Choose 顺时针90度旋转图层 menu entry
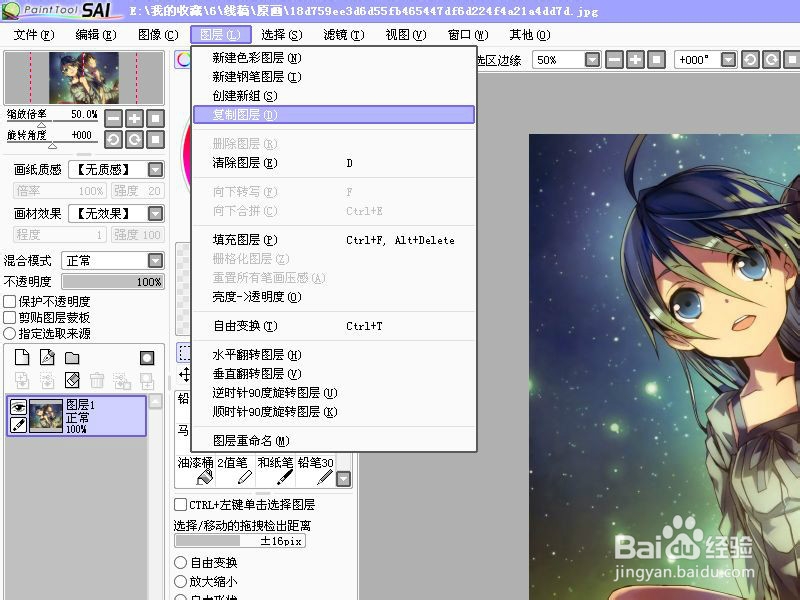 tap(334, 412)
